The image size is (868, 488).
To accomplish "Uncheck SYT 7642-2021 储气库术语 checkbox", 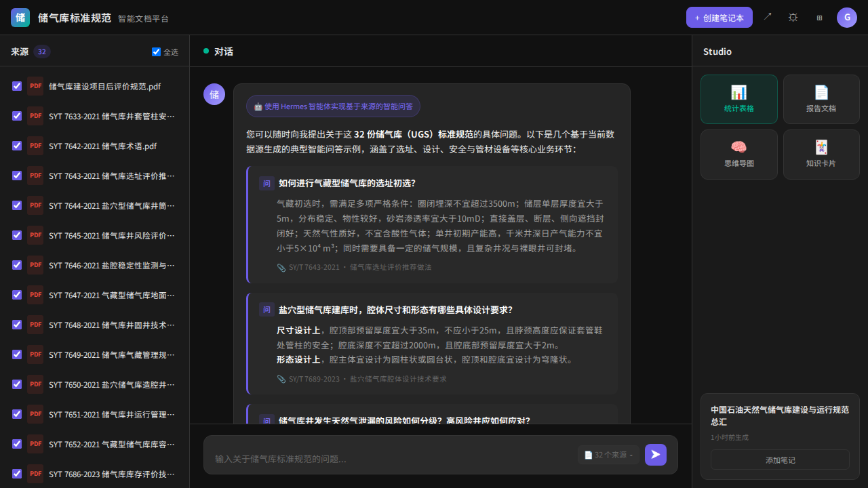I will (x=17, y=146).
